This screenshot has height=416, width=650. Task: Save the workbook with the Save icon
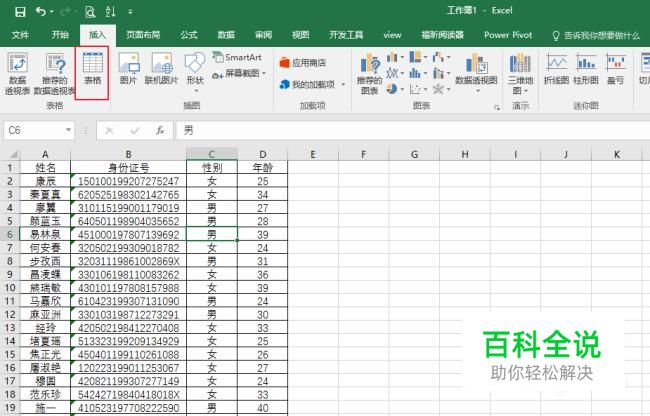point(19,12)
